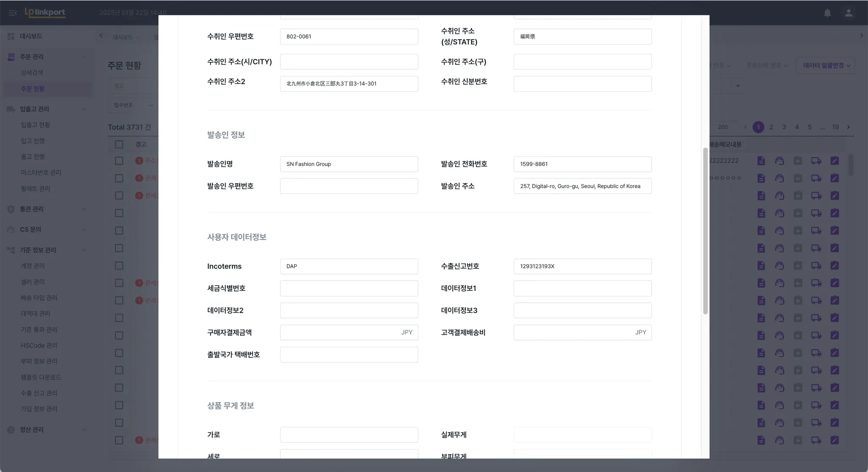Check the first order row checkbox

[119, 161]
